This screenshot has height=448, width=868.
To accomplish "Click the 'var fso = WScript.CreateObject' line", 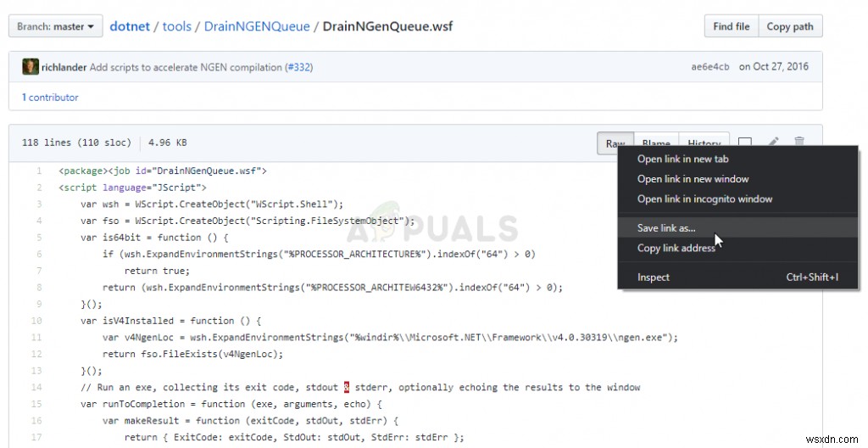I will (x=248, y=221).
